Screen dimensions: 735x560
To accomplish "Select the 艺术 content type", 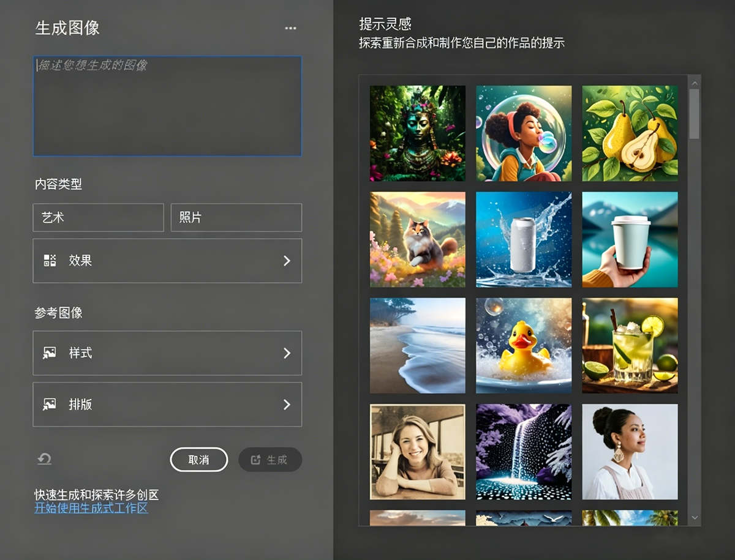I will [x=98, y=217].
